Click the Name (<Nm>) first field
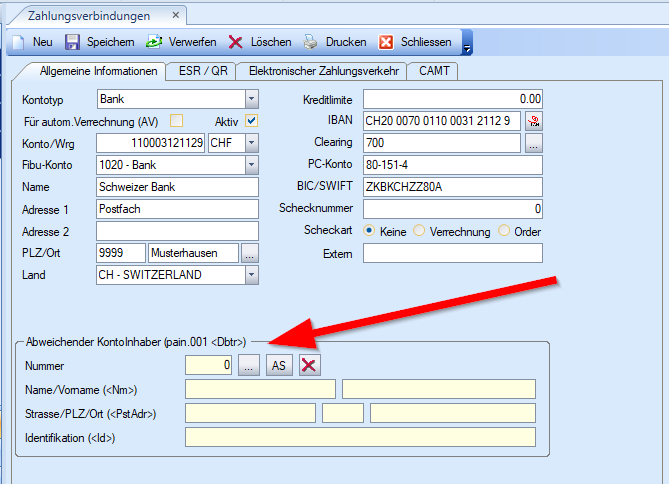Viewport: 669px width, 484px height. (260, 389)
